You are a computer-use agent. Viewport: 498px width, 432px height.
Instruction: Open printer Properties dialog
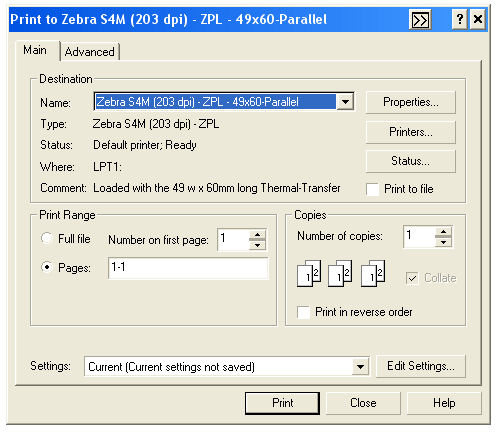411,102
